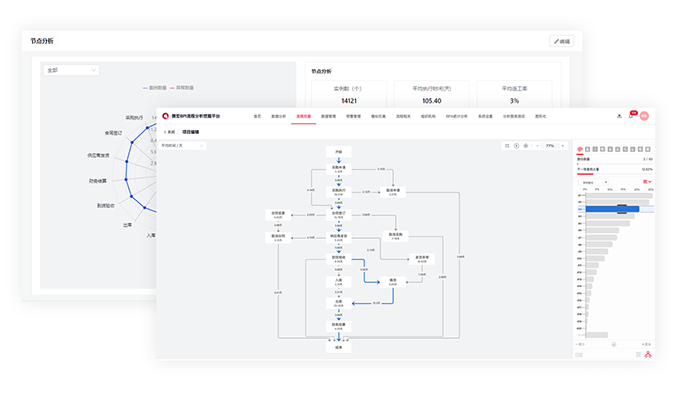The height and width of the screenshot is (394, 680).
Task: Click the pencil icon on 编辑 button
Action: [x=556, y=42]
